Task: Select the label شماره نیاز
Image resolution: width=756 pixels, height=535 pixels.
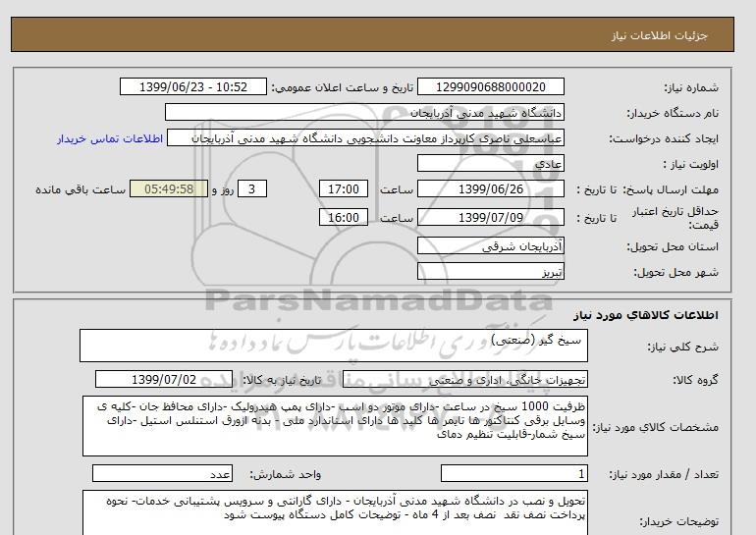Action: click(691, 87)
